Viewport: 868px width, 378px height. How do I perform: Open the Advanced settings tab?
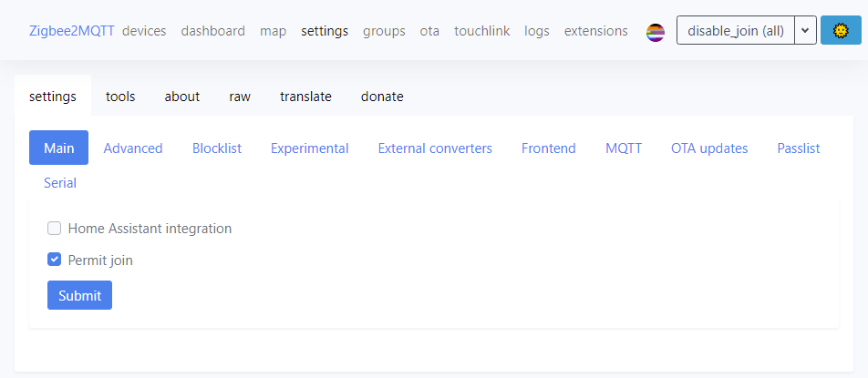pos(133,148)
